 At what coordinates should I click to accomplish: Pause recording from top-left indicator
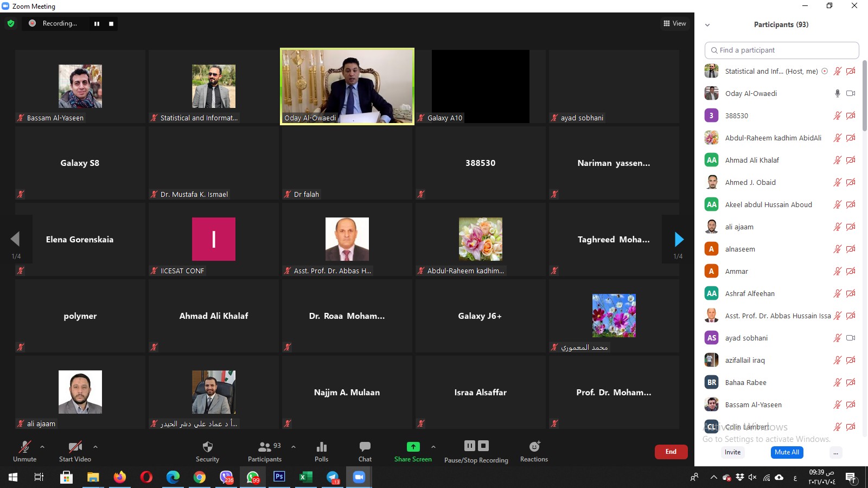pyautogui.click(x=97, y=24)
